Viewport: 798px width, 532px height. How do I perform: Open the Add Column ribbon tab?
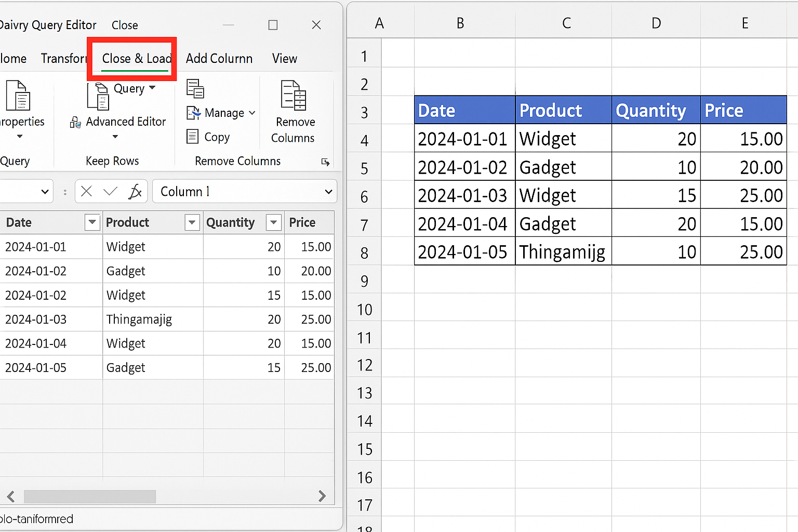(219, 59)
